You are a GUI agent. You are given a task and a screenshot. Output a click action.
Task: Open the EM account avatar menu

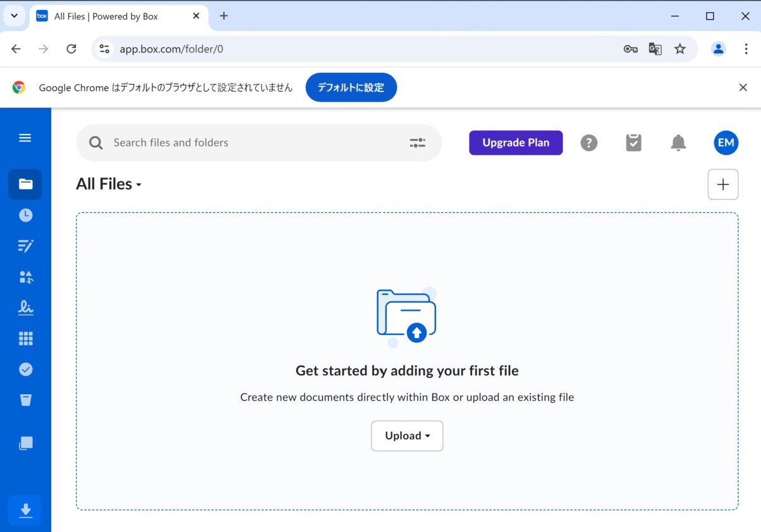[x=726, y=143]
